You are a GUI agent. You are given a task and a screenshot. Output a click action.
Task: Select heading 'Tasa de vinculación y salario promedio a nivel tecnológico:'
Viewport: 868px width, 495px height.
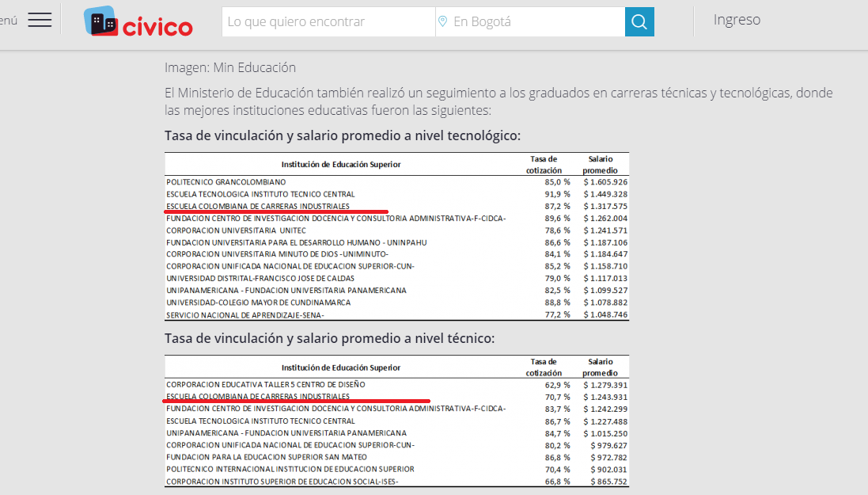(x=343, y=135)
